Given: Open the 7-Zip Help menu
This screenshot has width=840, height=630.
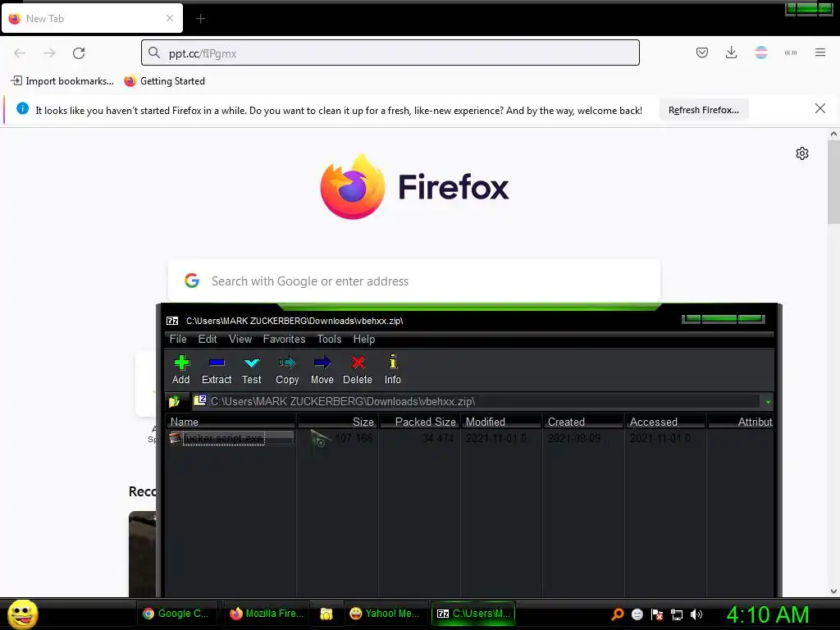Looking at the screenshot, I should [x=363, y=339].
